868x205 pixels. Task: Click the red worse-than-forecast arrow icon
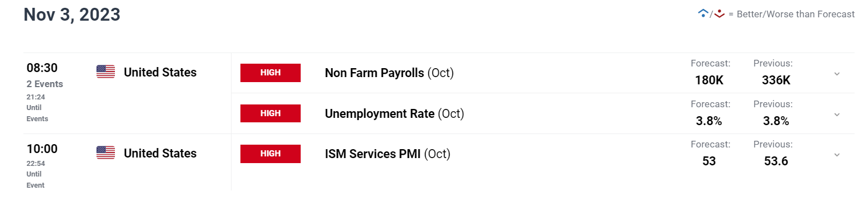point(718,15)
